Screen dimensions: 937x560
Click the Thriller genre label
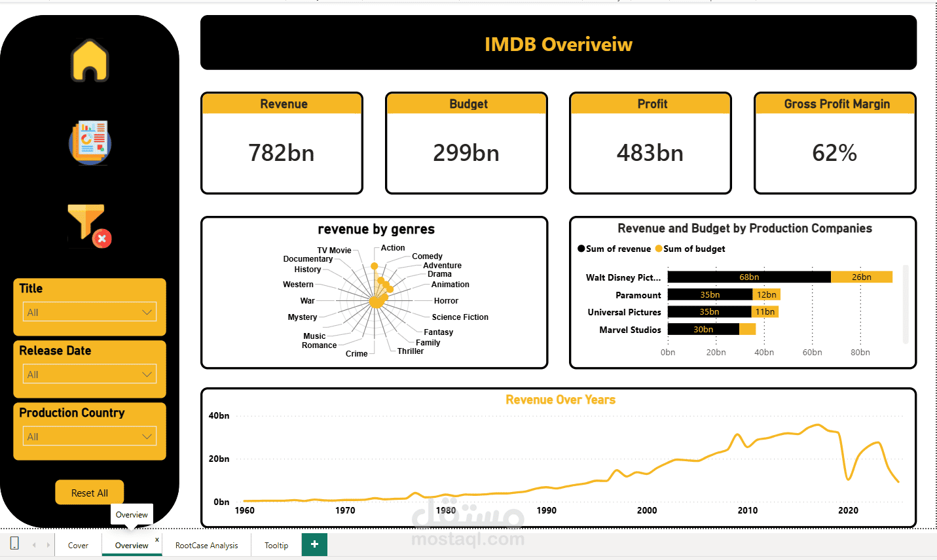click(411, 351)
